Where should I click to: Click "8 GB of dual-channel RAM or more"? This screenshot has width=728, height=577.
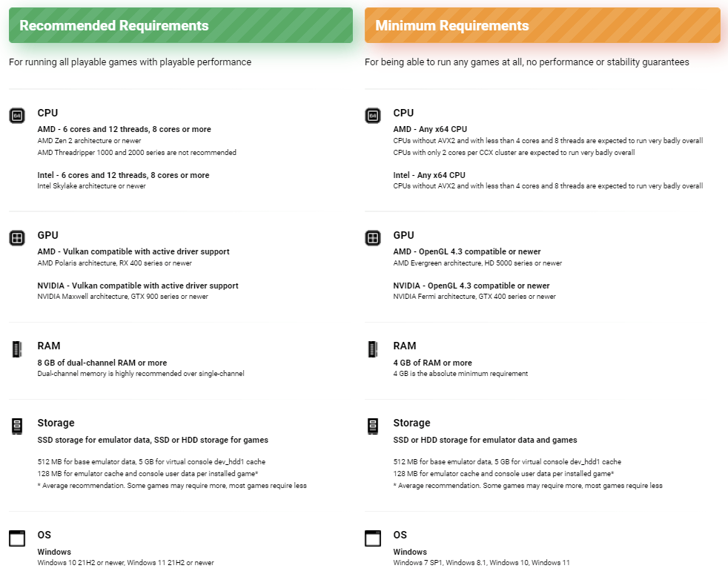point(102,363)
